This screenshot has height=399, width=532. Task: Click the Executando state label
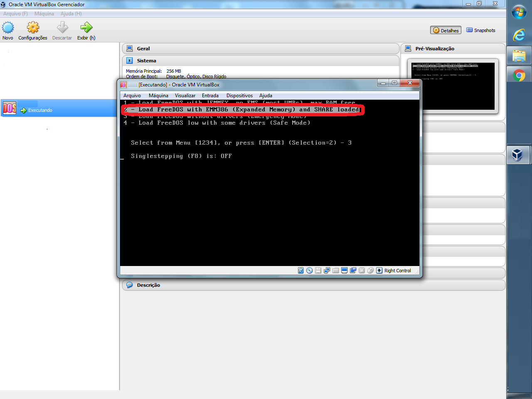point(40,110)
